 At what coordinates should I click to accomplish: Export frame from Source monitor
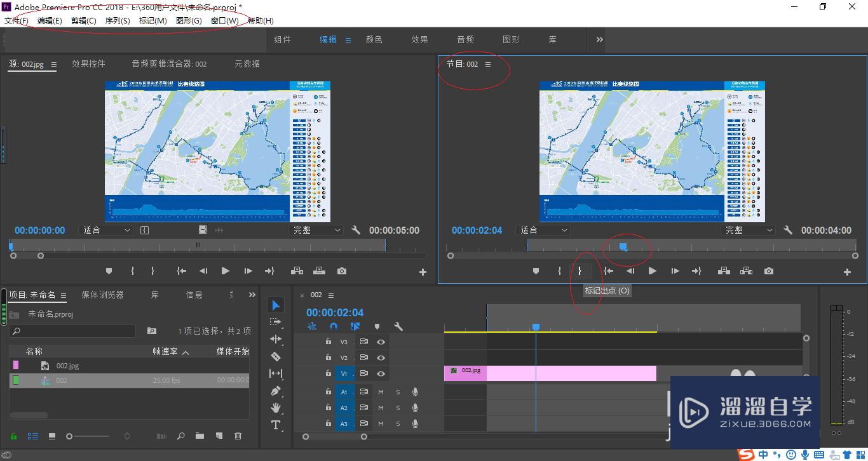(342, 271)
